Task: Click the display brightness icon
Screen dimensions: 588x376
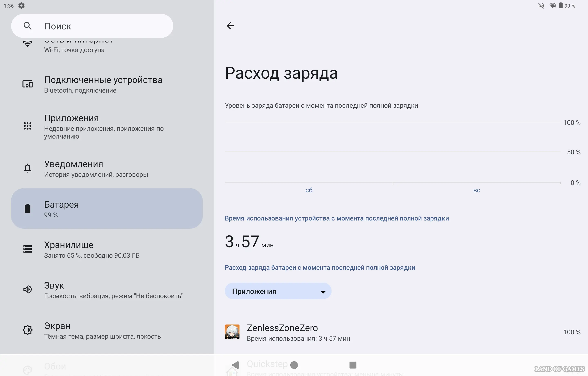Action: click(x=28, y=330)
